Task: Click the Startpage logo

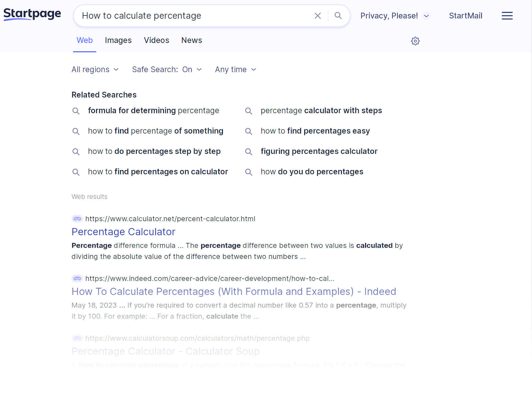Action: [32, 14]
